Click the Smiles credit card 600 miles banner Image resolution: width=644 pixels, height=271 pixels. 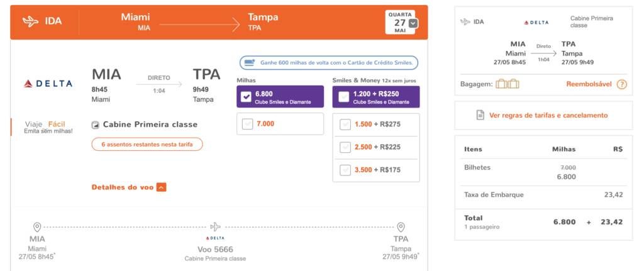329,63
